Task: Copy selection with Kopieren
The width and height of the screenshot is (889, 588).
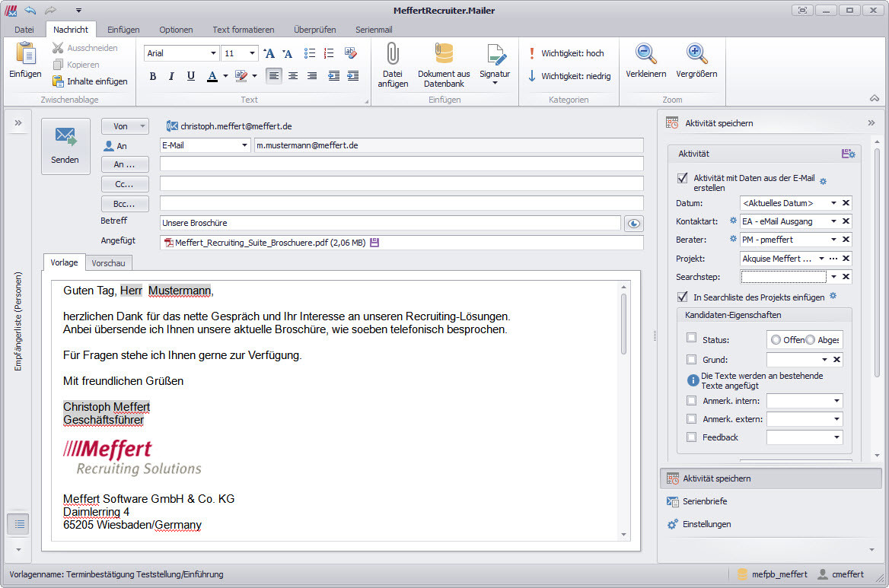Action: point(76,65)
